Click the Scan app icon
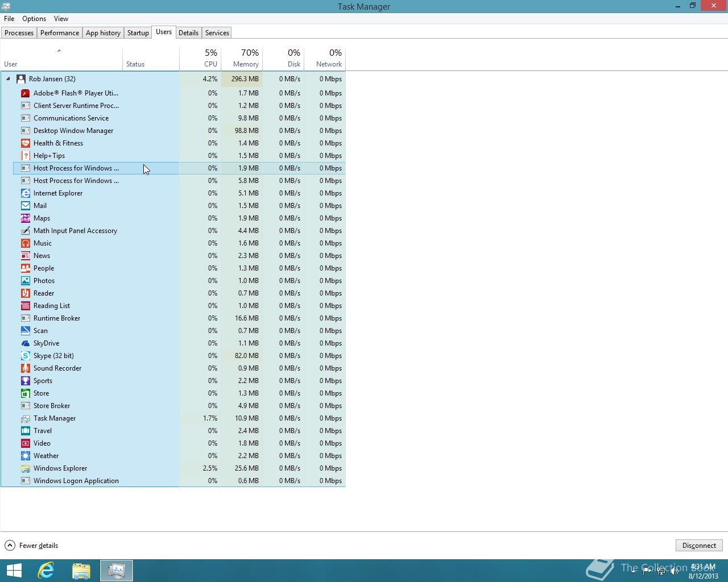The width and height of the screenshot is (728, 582). (x=25, y=331)
